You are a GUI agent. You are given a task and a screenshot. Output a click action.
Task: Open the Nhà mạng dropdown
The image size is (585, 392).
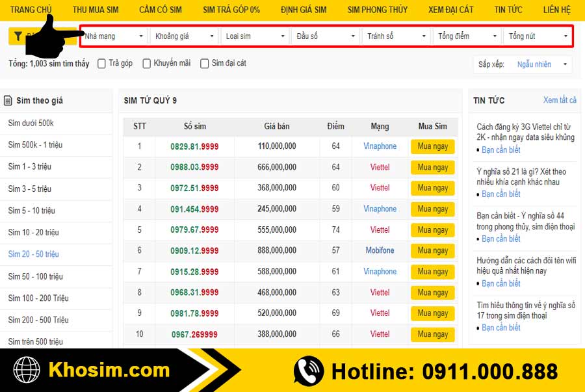[x=114, y=36]
